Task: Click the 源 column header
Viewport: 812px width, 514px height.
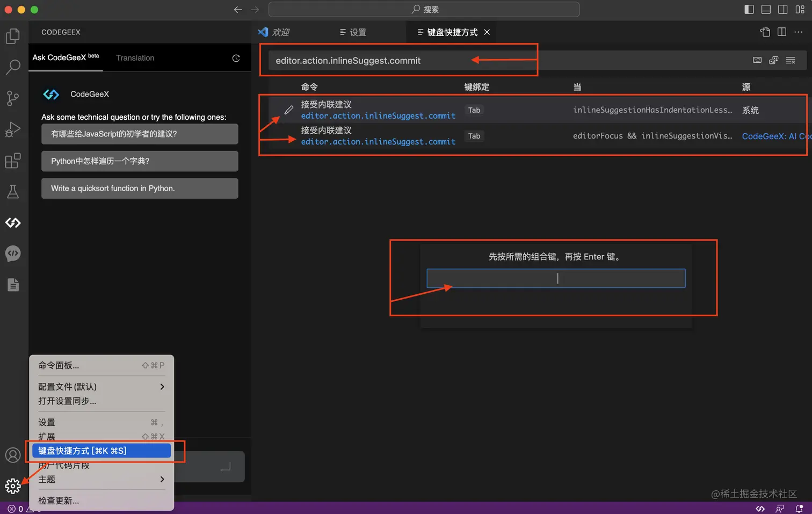Action: click(x=746, y=87)
